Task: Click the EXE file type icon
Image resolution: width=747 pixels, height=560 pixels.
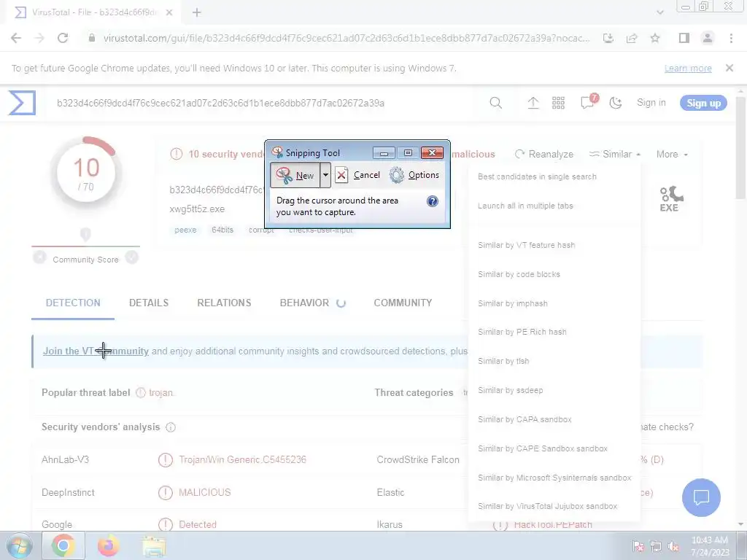Action: [x=671, y=198]
